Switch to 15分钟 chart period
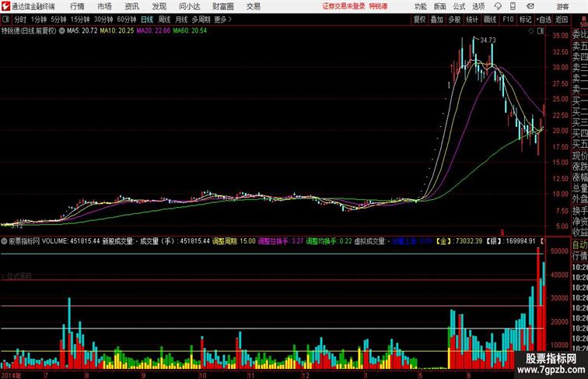588x379 pixels. [80, 19]
